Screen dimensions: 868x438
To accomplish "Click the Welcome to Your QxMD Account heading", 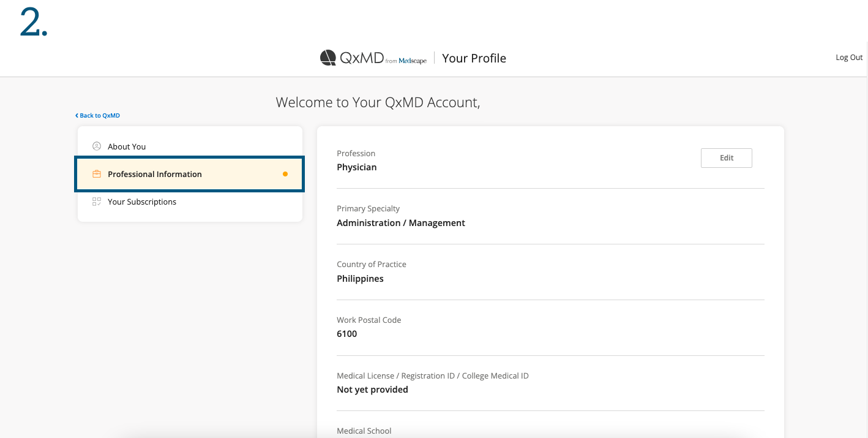I will coord(378,102).
